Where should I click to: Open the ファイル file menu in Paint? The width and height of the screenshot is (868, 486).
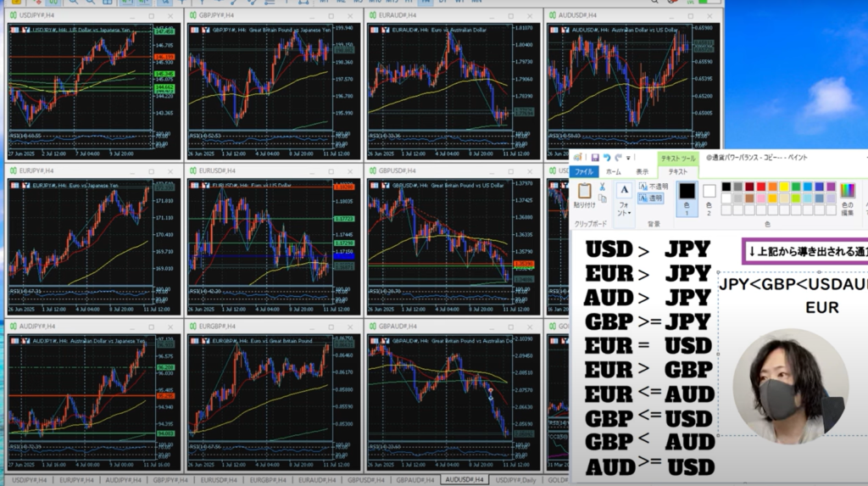point(583,172)
